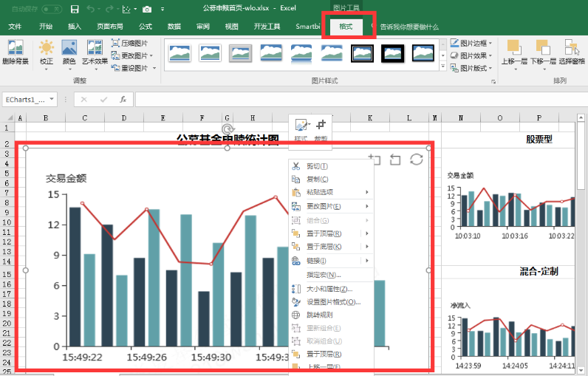Open the customize quick access toolbar dropdown arrow
This screenshot has width=588, height=376.
pos(163,9)
